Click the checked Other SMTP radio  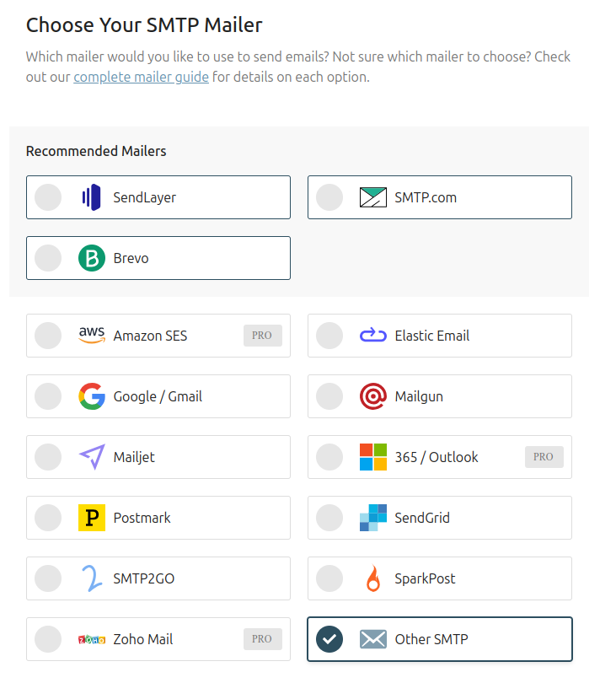point(329,639)
